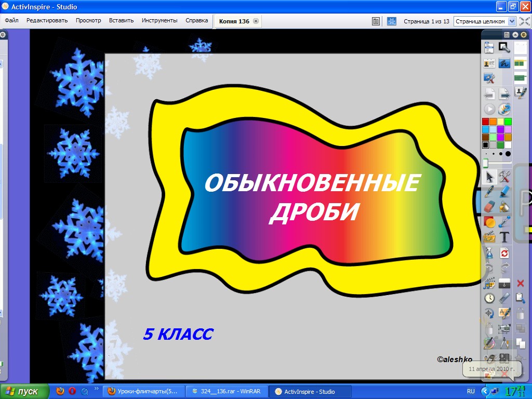The width and height of the screenshot is (532, 399).
Task: Select the Connector tool
Action: (x=504, y=222)
